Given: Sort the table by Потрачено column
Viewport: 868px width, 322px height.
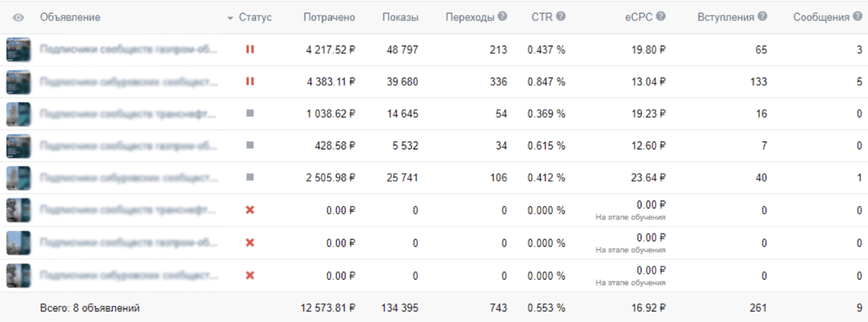Looking at the screenshot, I should tap(329, 17).
